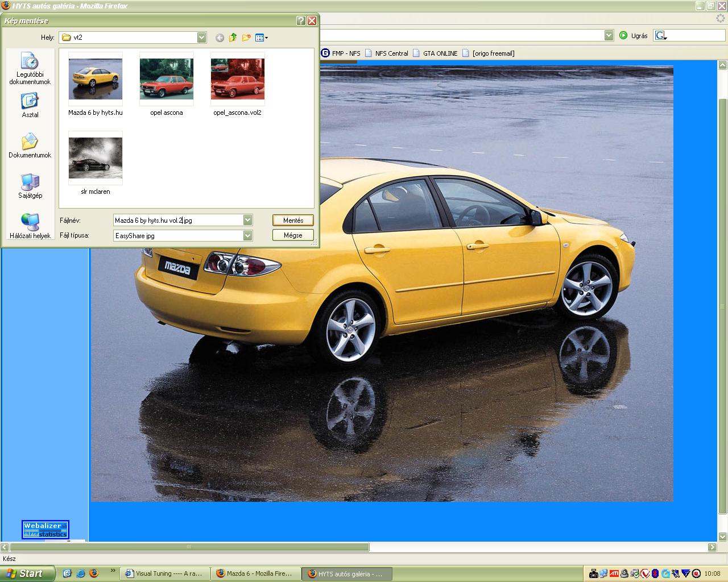
Task: Expand the Fájl típusa file type dropdown
Action: pos(248,235)
